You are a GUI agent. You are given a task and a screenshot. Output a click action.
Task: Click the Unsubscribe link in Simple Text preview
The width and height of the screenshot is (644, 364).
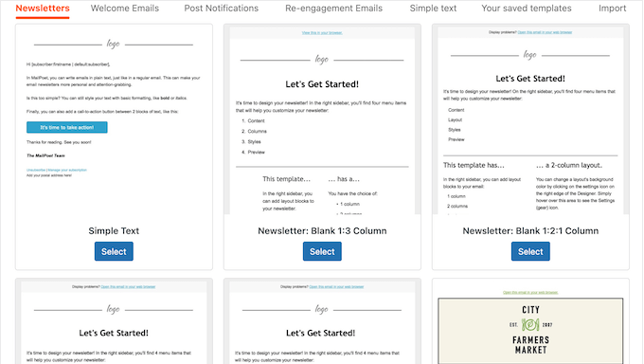[x=36, y=170]
